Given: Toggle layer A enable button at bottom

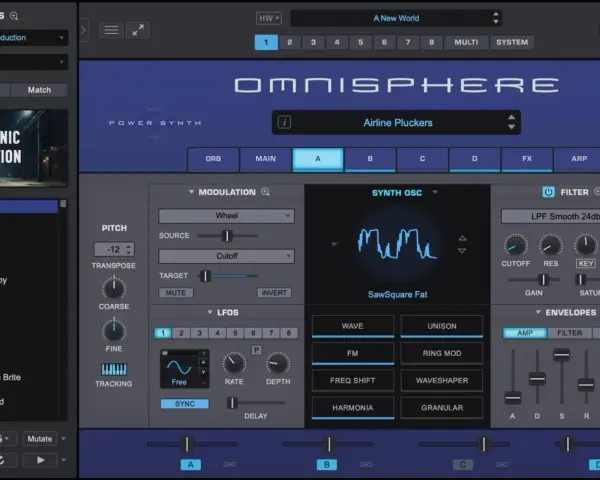Looking at the screenshot, I should pos(191,465).
